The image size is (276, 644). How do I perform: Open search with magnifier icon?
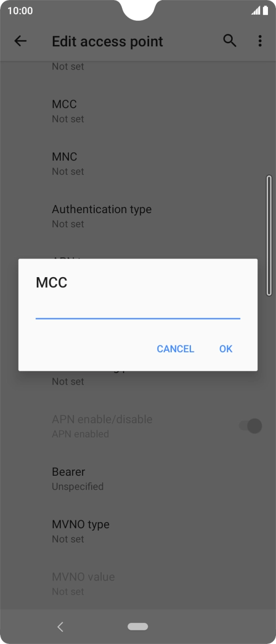pyautogui.click(x=230, y=41)
